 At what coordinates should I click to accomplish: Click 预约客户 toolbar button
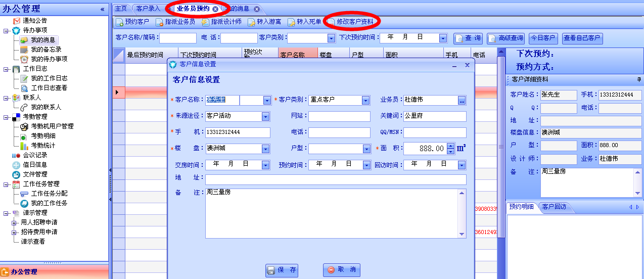pyautogui.click(x=132, y=22)
